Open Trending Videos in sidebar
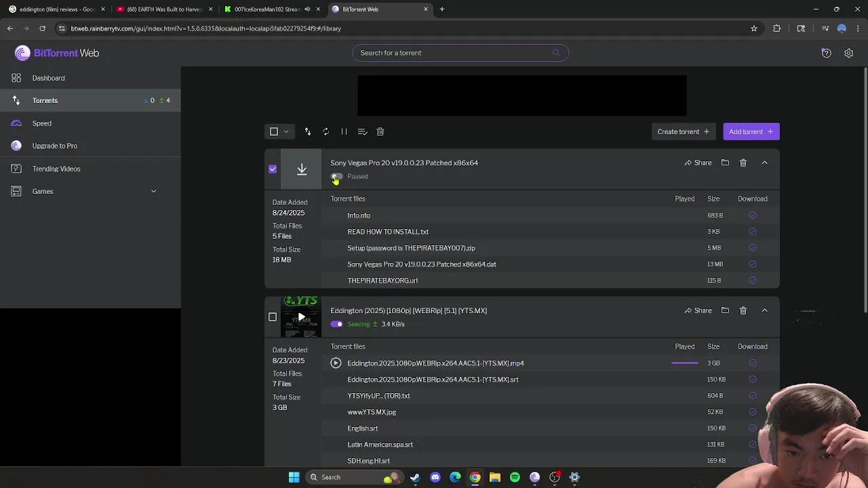 [56, 169]
